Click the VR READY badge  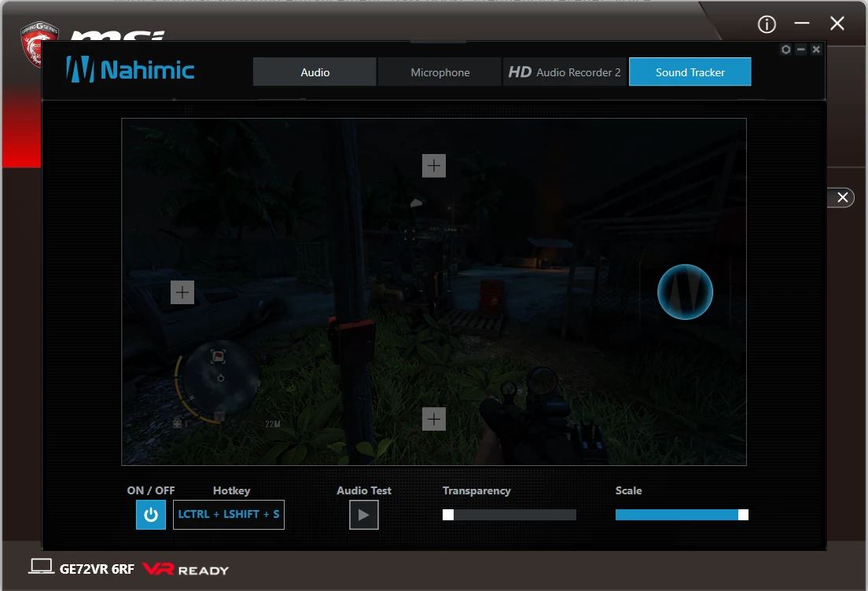tap(186, 570)
